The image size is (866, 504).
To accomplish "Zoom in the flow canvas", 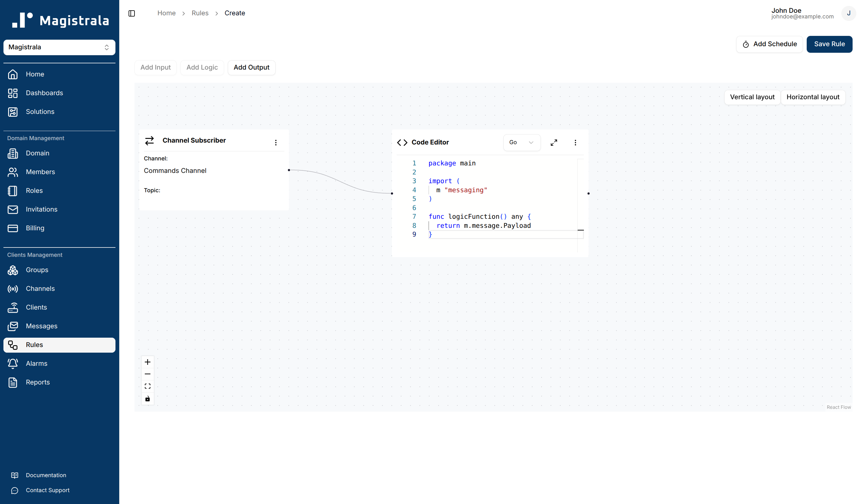I will (x=147, y=362).
